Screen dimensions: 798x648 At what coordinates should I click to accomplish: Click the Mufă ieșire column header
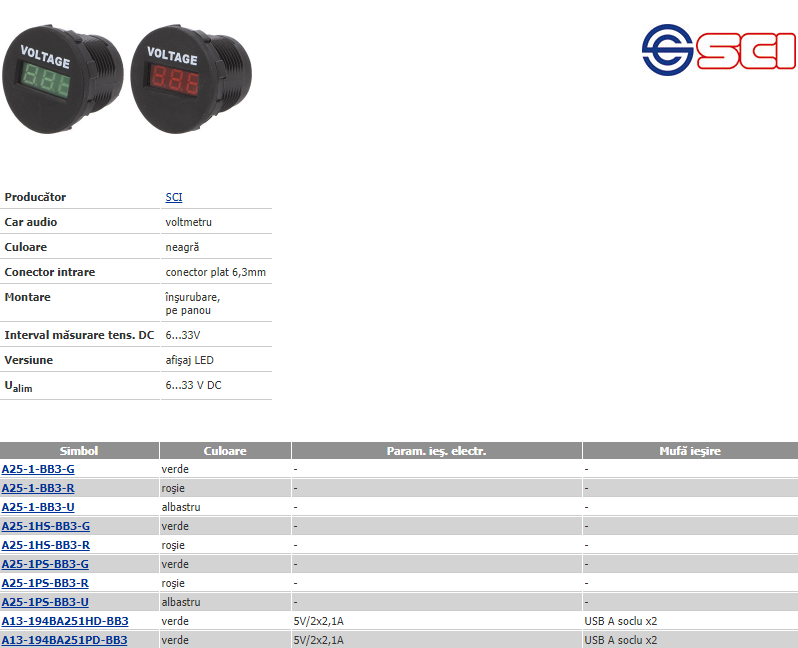coord(690,451)
